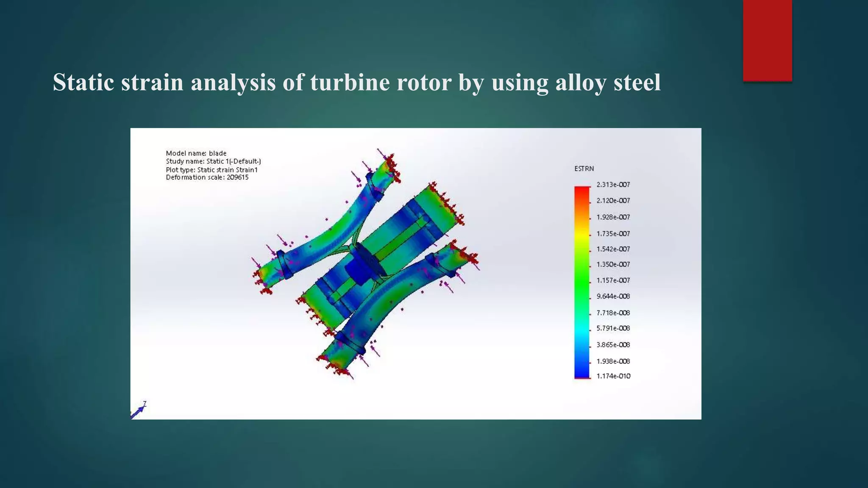Click the slide title about static strain analysis
The width and height of the screenshot is (868, 488).
(356, 82)
